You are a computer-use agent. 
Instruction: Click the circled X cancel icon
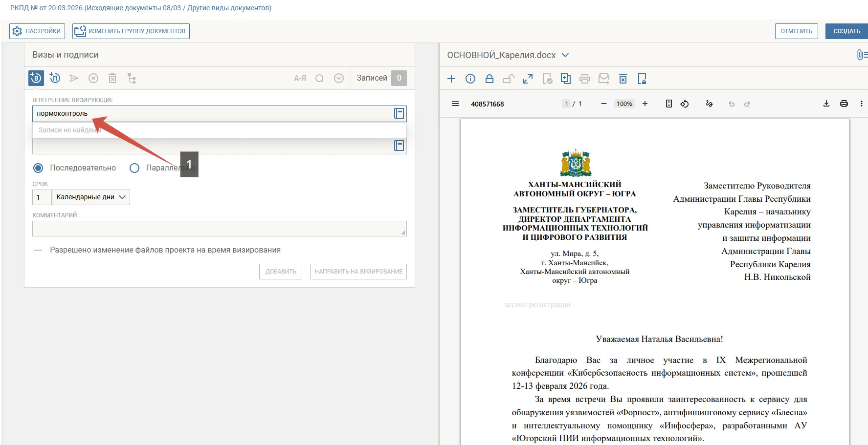pyautogui.click(x=93, y=78)
